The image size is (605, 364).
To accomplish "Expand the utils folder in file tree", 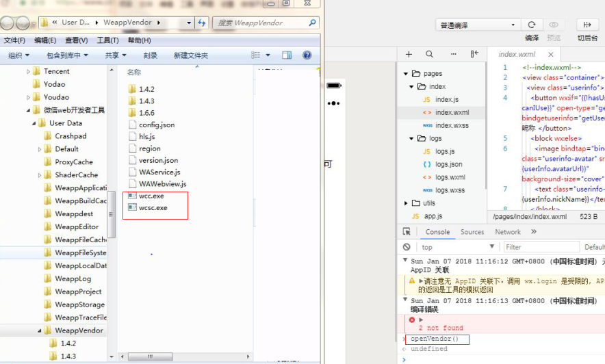I will 406,203.
